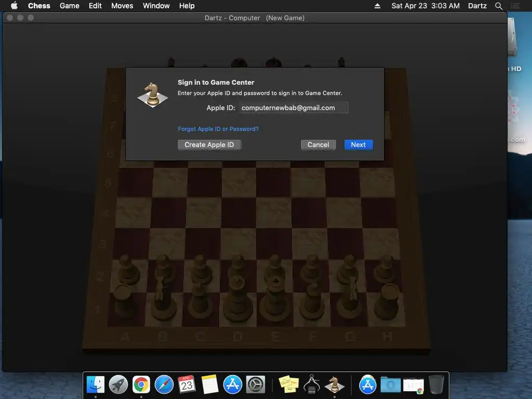Click into the Apple ID field

[294, 108]
